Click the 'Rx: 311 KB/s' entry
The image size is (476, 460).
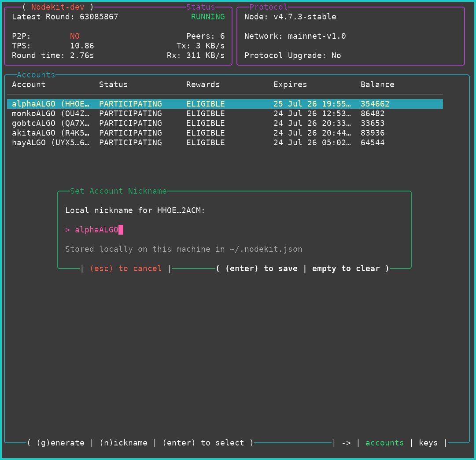tap(196, 55)
